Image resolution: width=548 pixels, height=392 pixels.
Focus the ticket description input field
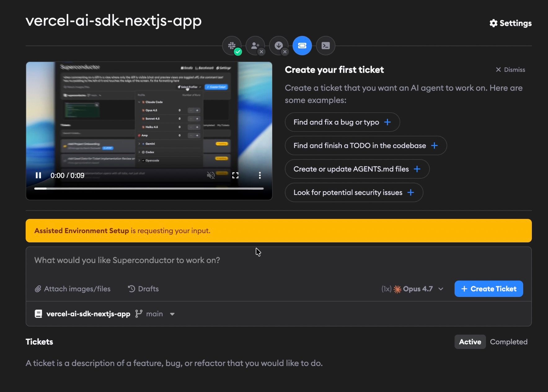pyautogui.click(x=279, y=260)
